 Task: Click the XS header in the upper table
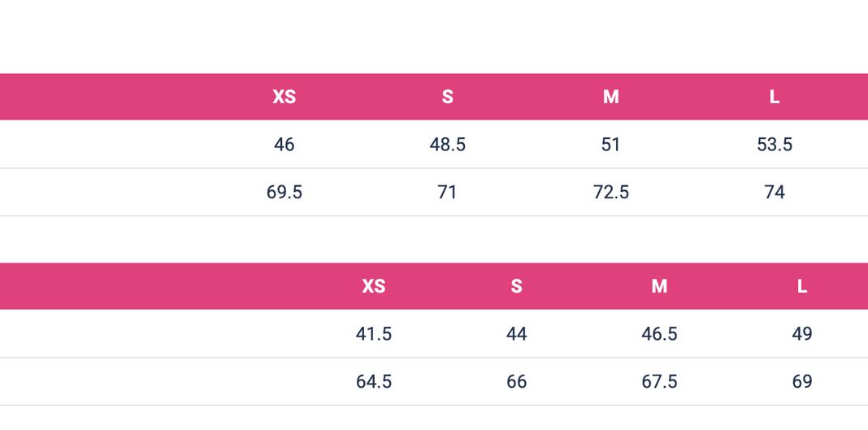284,97
